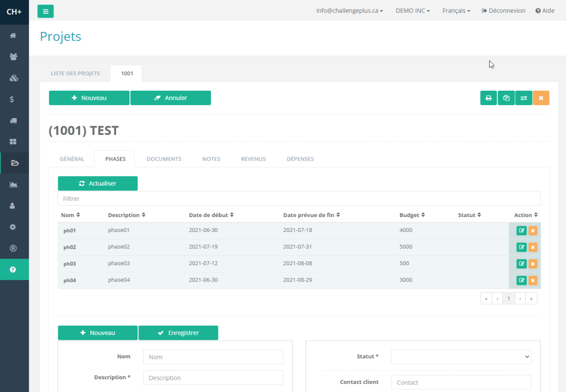Expand the Statut dropdown
Viewport: 566px width, 392px height.
click(x=461, y=357)
